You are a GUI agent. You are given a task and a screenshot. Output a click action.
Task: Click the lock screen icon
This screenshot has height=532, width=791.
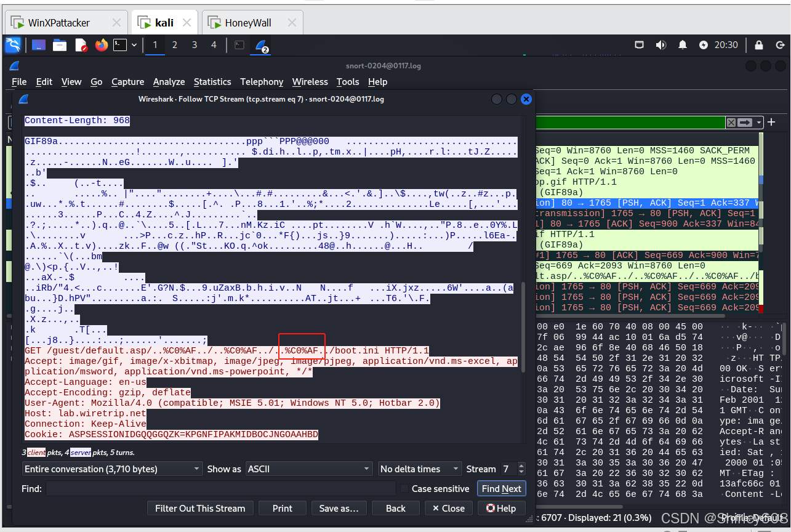tap(759, 45)
